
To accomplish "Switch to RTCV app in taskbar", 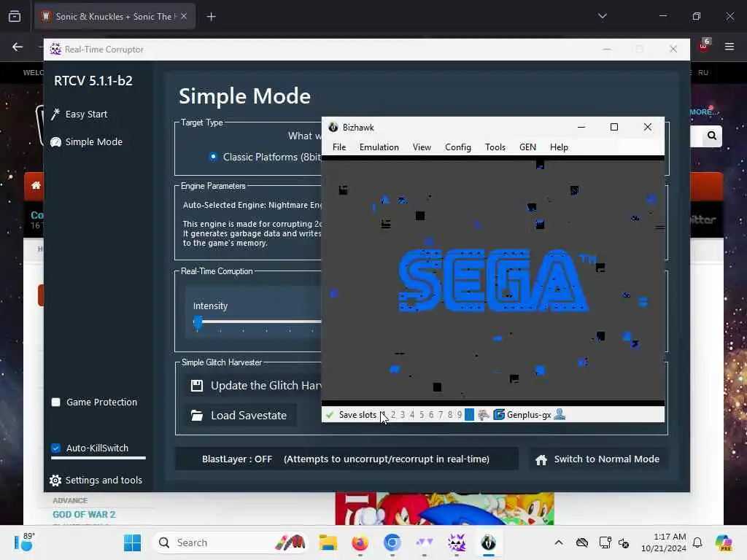I will [457, 542].
